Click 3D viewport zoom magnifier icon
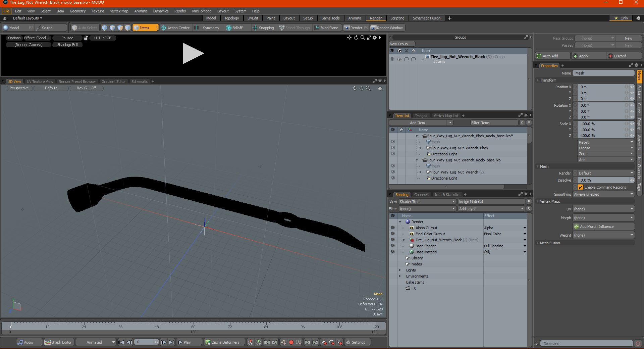 click(x=368, y=88)
